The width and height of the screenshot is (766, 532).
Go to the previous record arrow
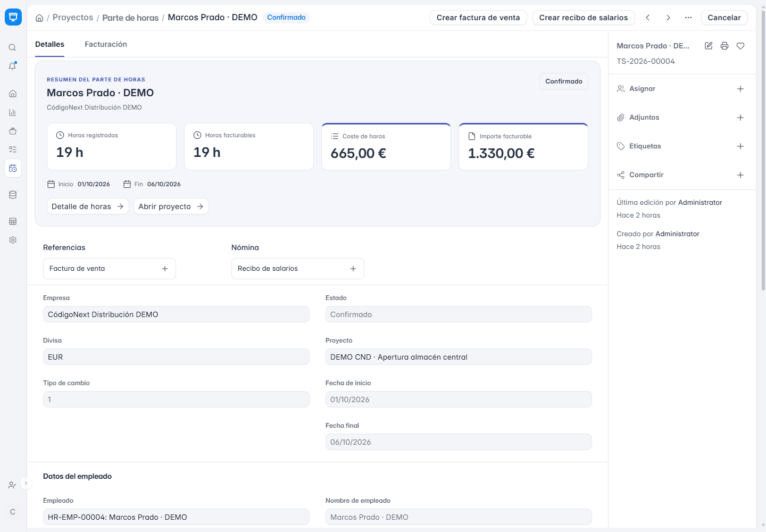(648, 18)
